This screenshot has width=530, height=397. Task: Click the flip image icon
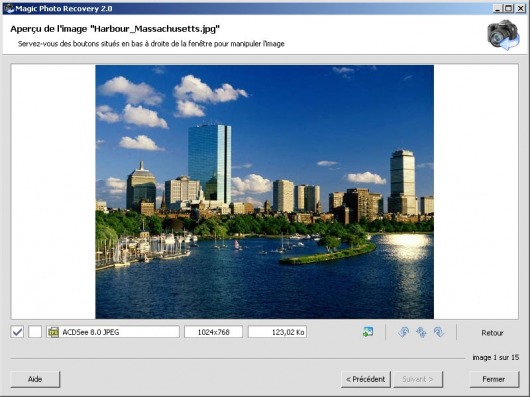click(421, 332)
